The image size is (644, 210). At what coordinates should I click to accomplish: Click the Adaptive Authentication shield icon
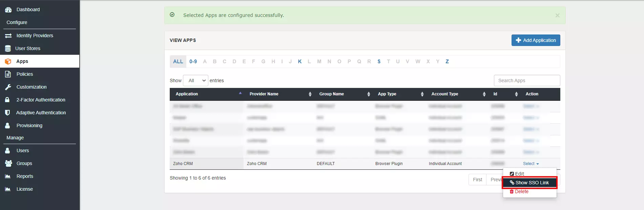[x=7, y=113]
